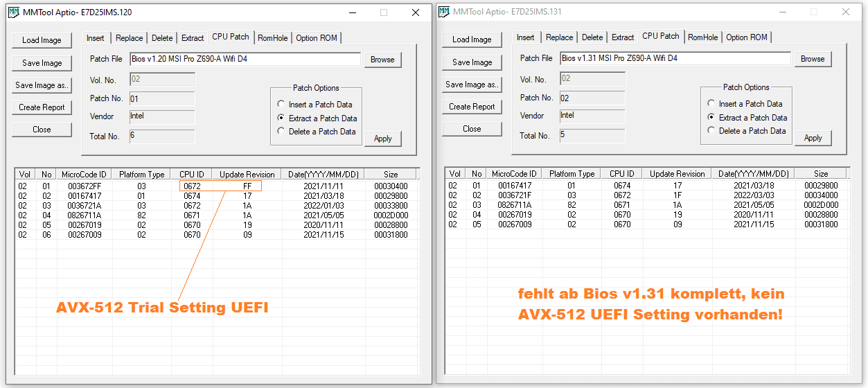Click Size column header in E7D25IMS.131 window
868x388 pixels.
point(821,174)
